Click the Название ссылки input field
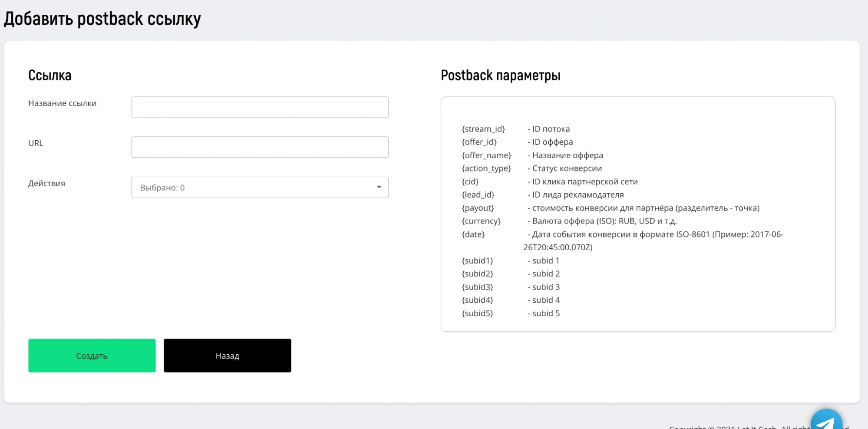The width and height of the screenshot is (868, 429). pyautogui.click(x=260, y=107)
